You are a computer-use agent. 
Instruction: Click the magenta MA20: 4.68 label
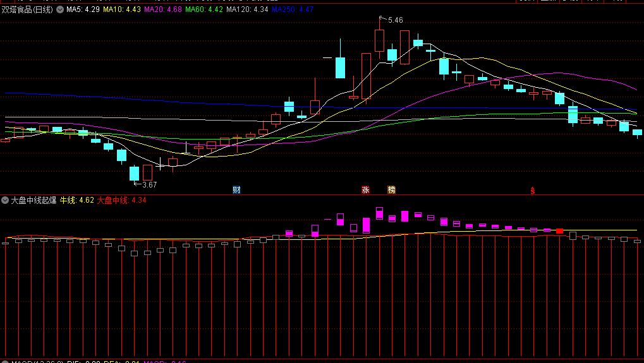tap(163, 9)
